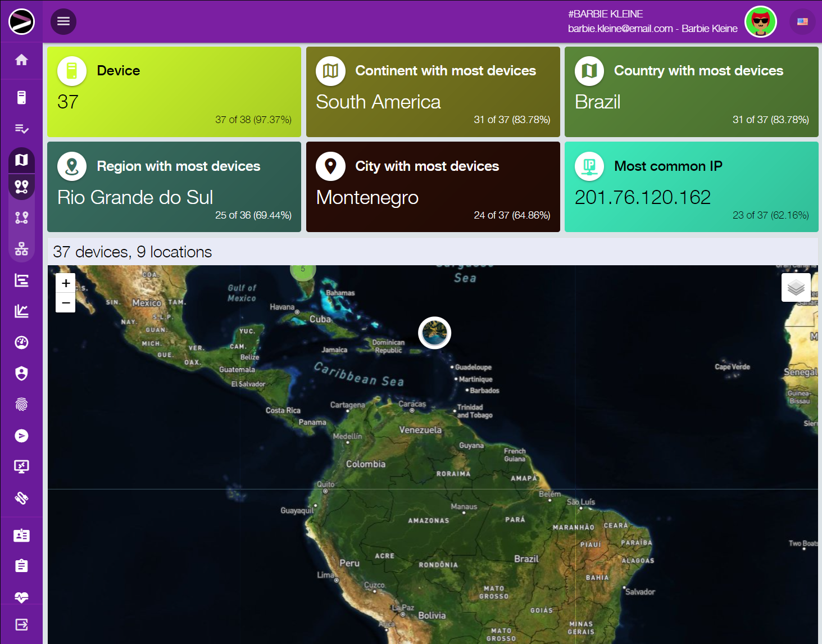This screenshot has height=644, width=822.
Task: Zoom in on the map
Action: pos(66,283)
